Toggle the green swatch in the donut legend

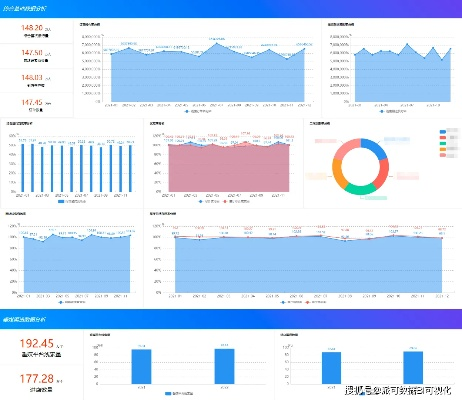coord(443,143)
